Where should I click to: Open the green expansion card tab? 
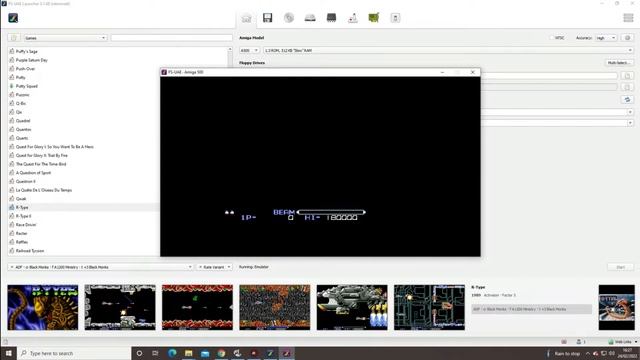click(373, 18)
